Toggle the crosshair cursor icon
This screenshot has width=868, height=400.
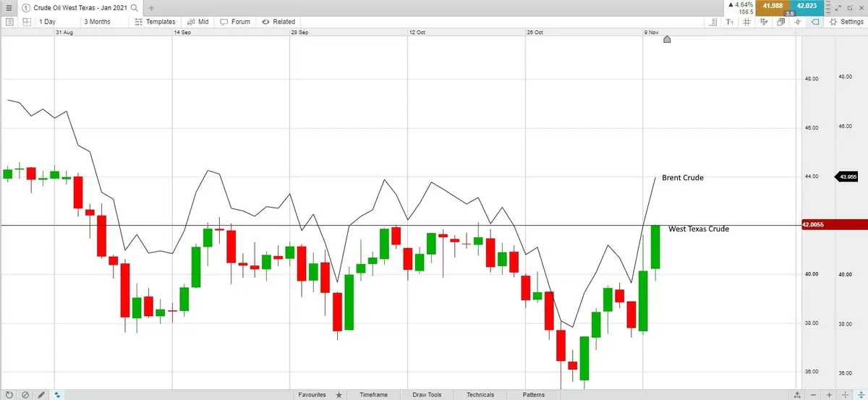(x=797, y=22)
